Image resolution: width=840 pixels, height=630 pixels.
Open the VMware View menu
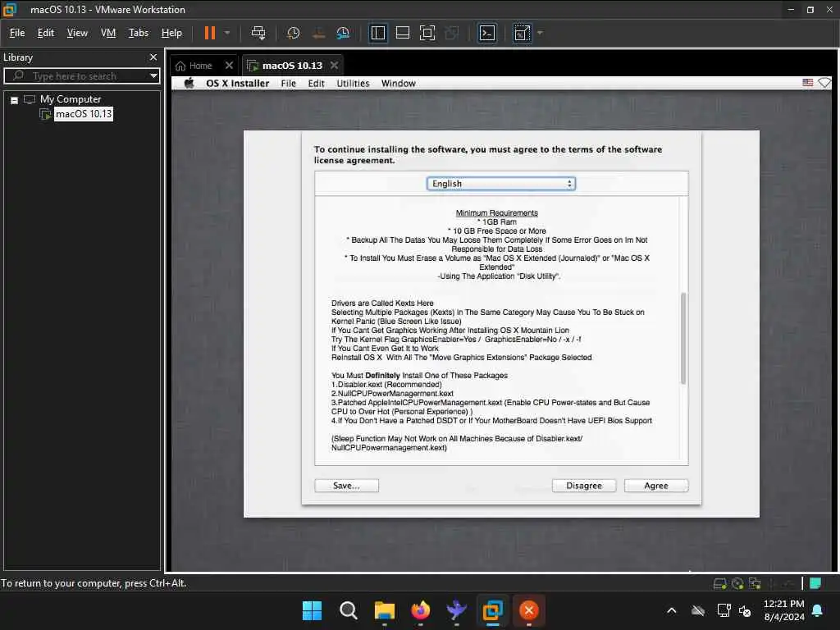(77, 33)
